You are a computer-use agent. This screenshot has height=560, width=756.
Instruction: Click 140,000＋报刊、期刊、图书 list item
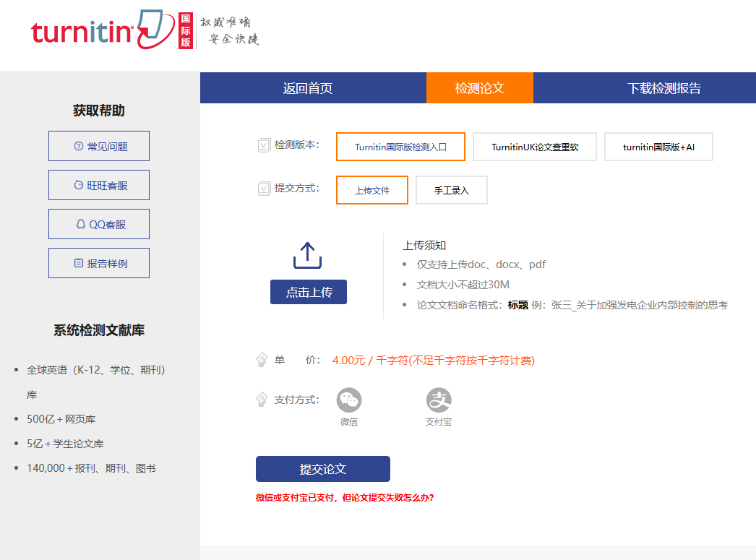[x=92, y=468]
